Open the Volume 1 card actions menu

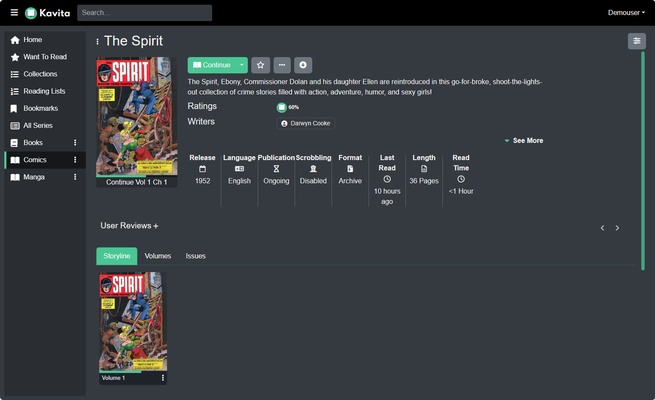[163, 378]
